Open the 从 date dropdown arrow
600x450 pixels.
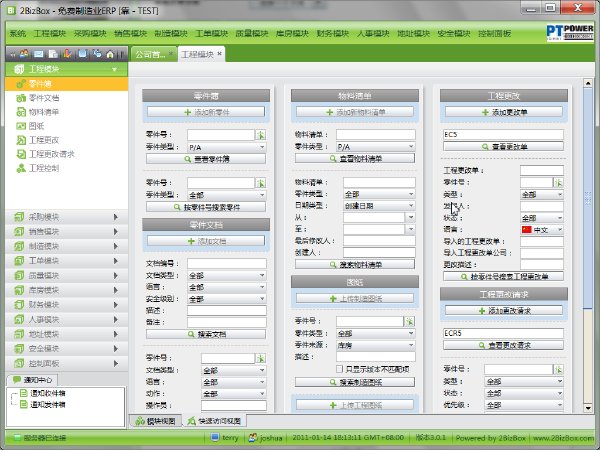pos(410,217)
